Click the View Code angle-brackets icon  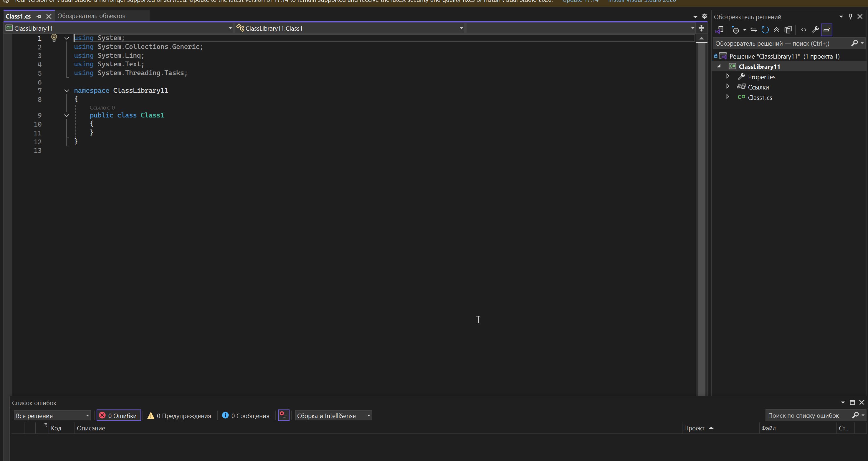coord(803,30)
